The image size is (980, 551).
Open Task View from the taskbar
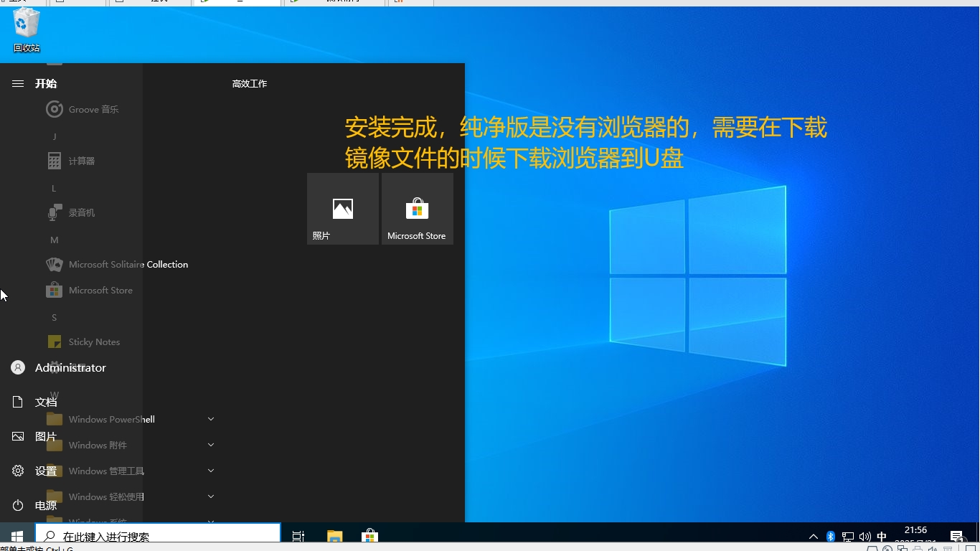point(298,536)
